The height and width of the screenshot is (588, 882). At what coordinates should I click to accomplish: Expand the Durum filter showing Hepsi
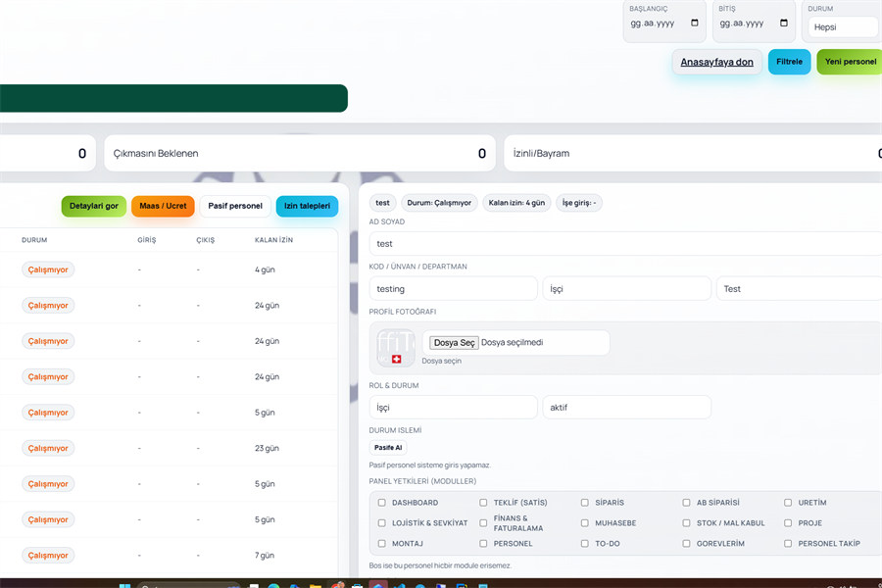pyautogui.click(x=843, y=27)
